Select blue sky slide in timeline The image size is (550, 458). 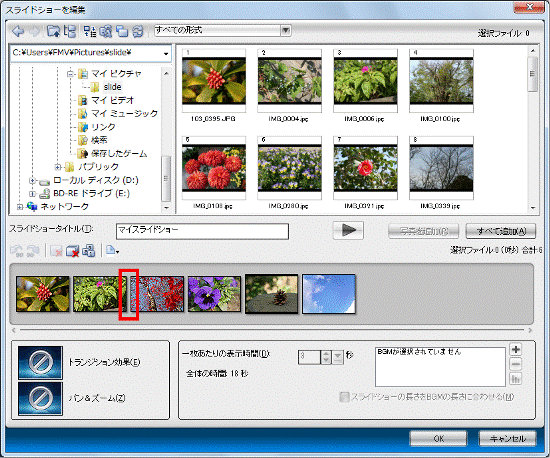[x=329, y=294]
